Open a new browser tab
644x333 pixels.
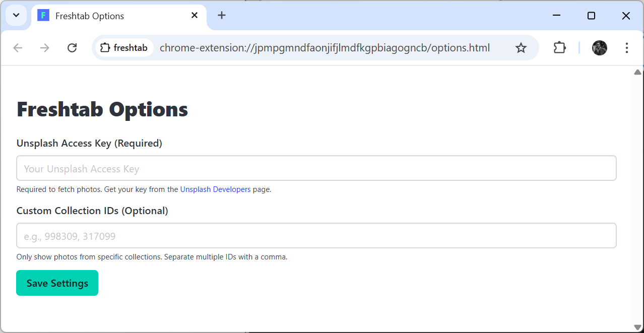click(222, 15)
